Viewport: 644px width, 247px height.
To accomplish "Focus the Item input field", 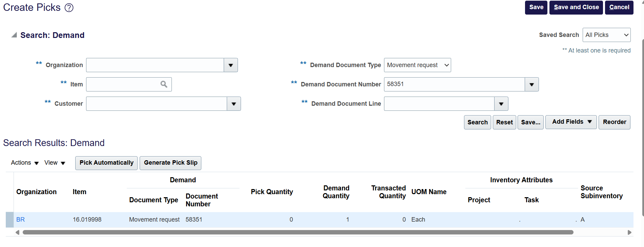I will [123, 84].
